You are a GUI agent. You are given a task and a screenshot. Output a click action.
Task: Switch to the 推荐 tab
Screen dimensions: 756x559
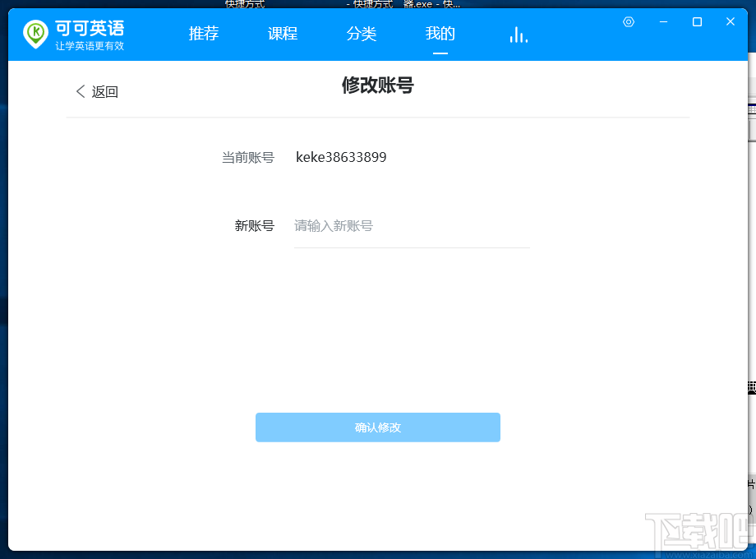[x=203, y=34]
